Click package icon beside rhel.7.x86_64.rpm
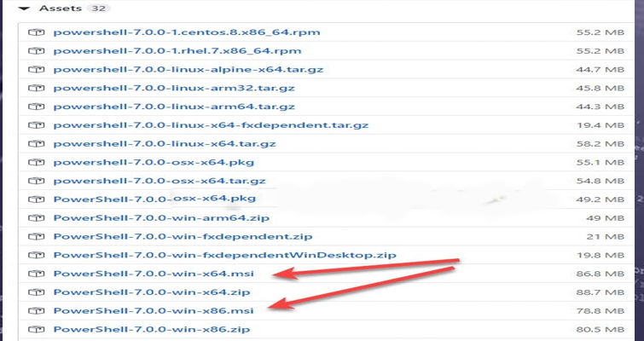The image size is (644, 341). [x=36, y=51]
